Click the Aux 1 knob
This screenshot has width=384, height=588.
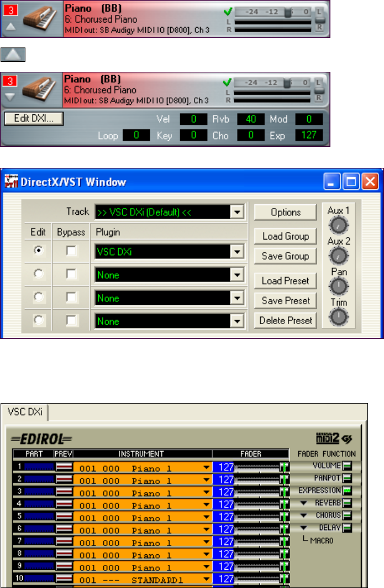[x=339, y=225]
